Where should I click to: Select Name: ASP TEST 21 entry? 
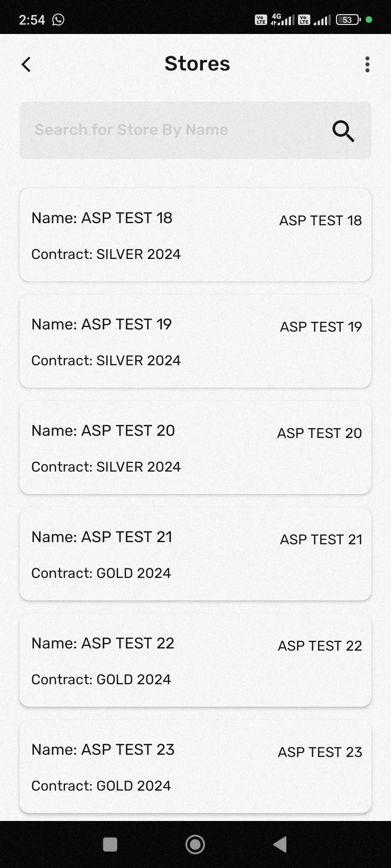point(102,537)
